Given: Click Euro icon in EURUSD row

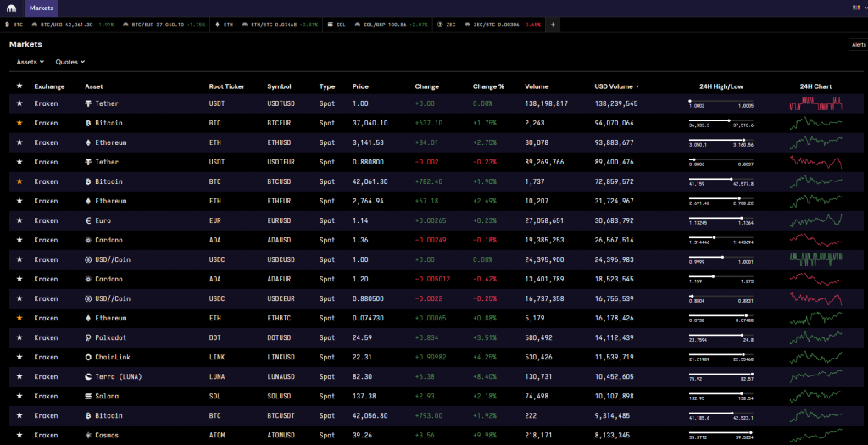Looking at the screenshot, I should 88,220.
